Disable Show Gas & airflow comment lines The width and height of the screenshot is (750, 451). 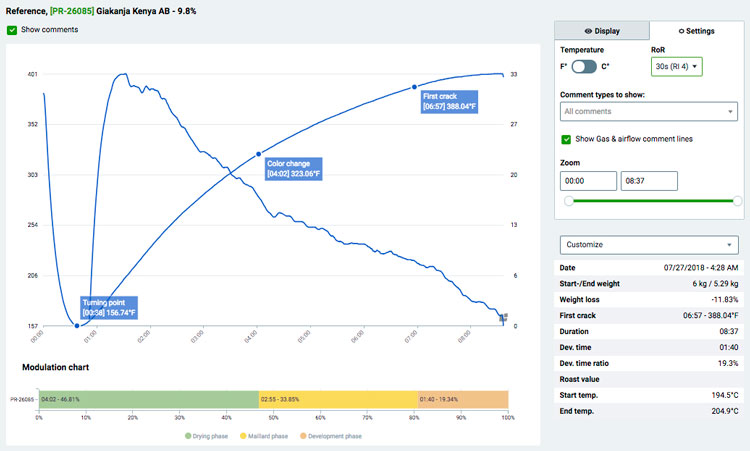pos(566,139)
